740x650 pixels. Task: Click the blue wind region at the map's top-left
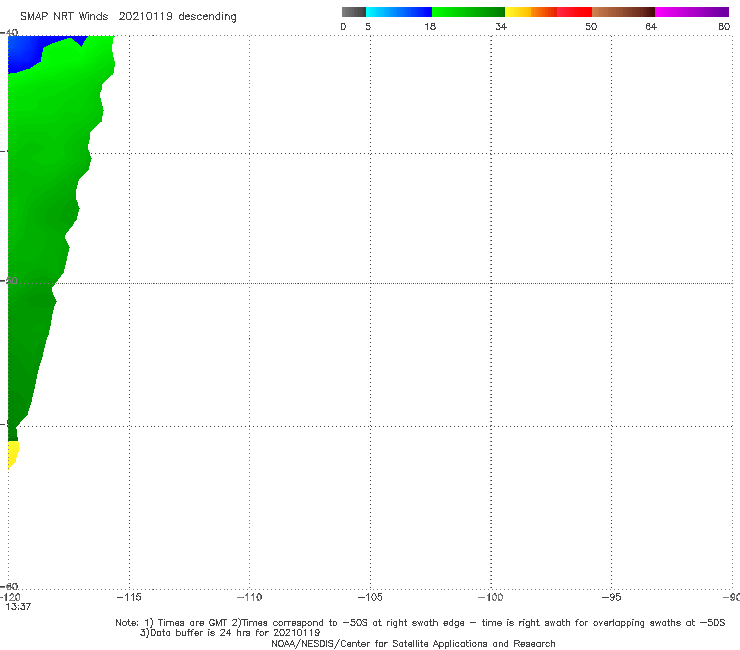(x=26, y=52)
